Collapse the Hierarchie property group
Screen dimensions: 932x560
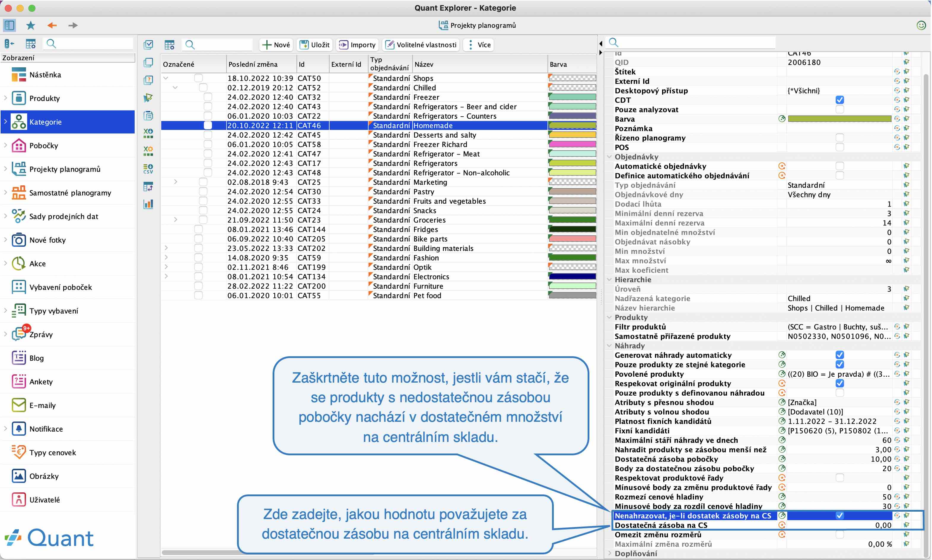click(x=609, y=280)
